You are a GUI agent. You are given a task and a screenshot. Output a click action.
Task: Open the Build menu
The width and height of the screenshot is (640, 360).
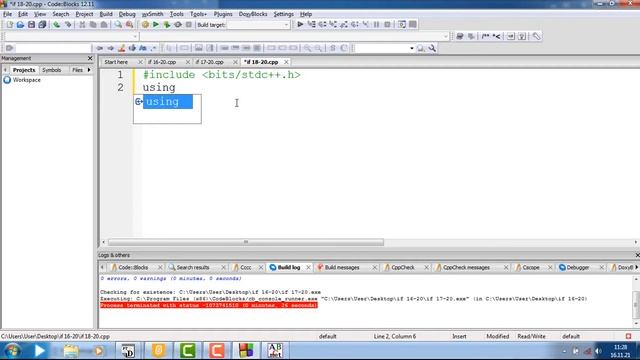tap(106, 14)
